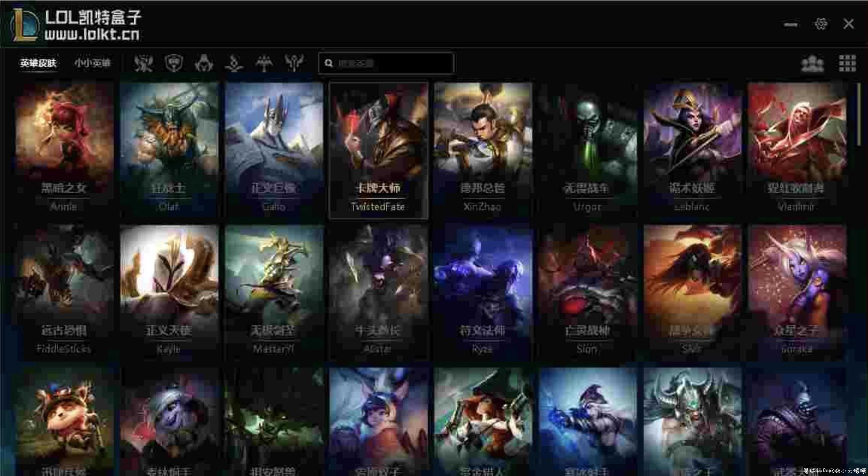Open the Sivir champion card

pos(692,292)
